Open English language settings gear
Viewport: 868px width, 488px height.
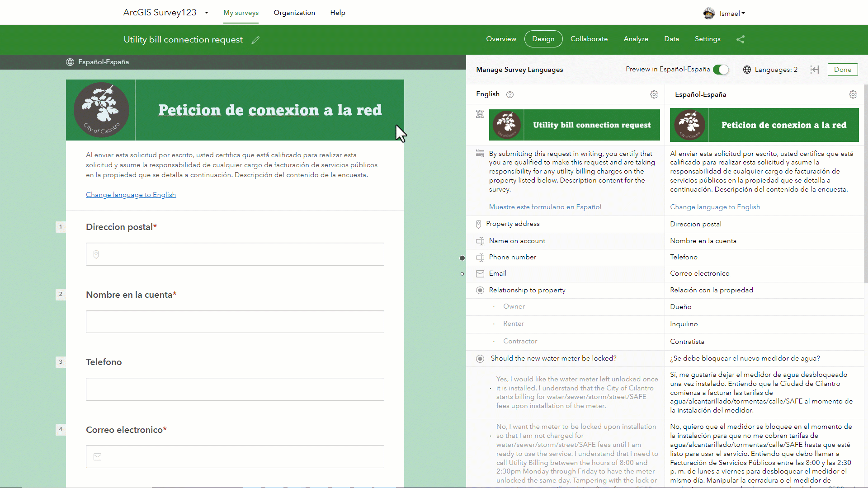tap(654, 94)
